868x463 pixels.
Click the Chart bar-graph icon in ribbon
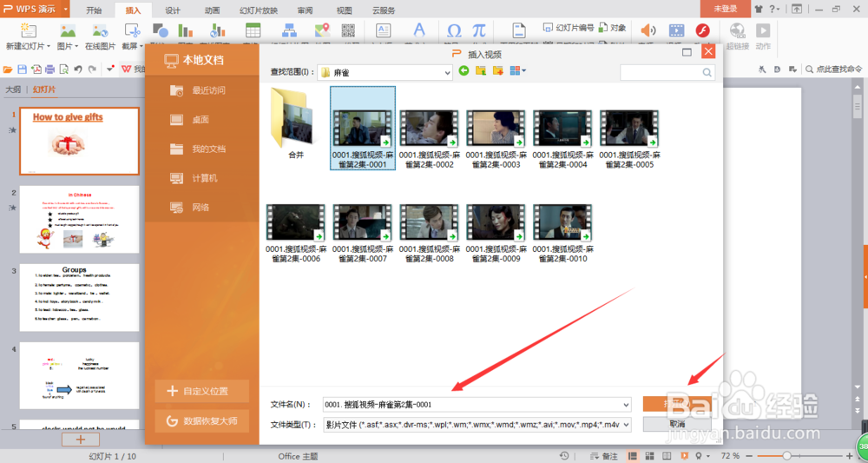pos(185,30)
